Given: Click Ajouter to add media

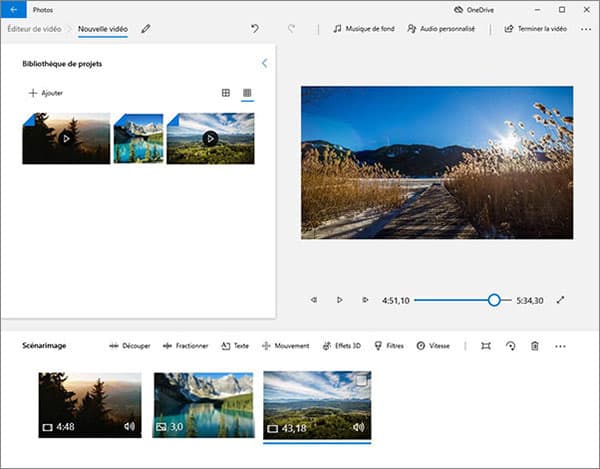Looking at the screenshot, I should click(x=46, y=93).
